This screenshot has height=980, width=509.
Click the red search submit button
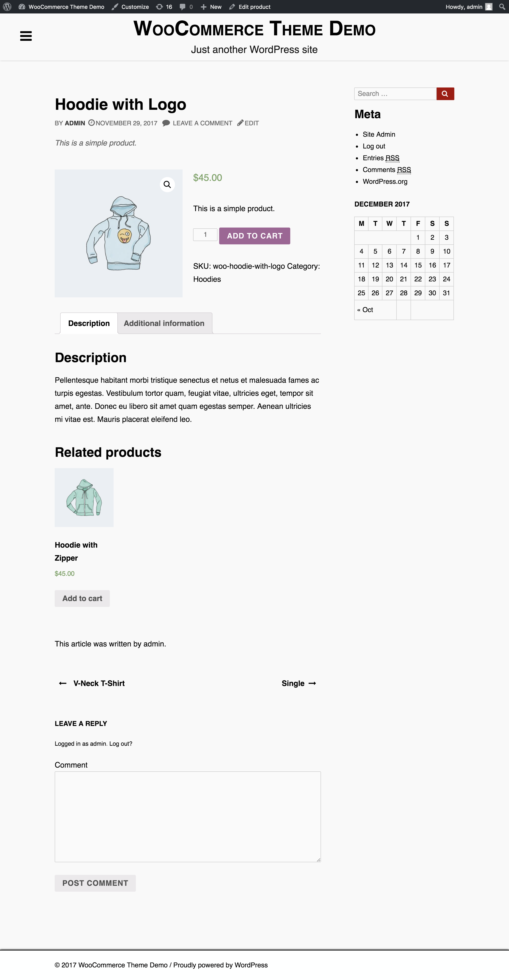tap(445, 94)
